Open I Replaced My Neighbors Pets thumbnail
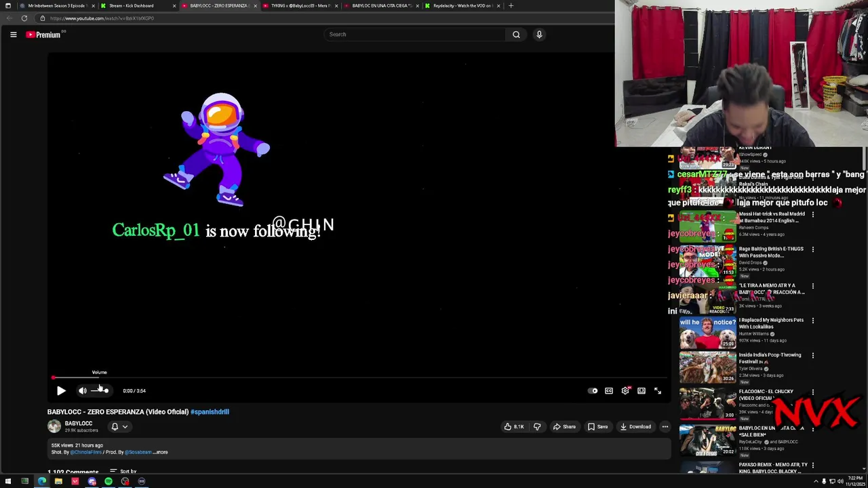The image size is (868, 488). pos(708,331)
